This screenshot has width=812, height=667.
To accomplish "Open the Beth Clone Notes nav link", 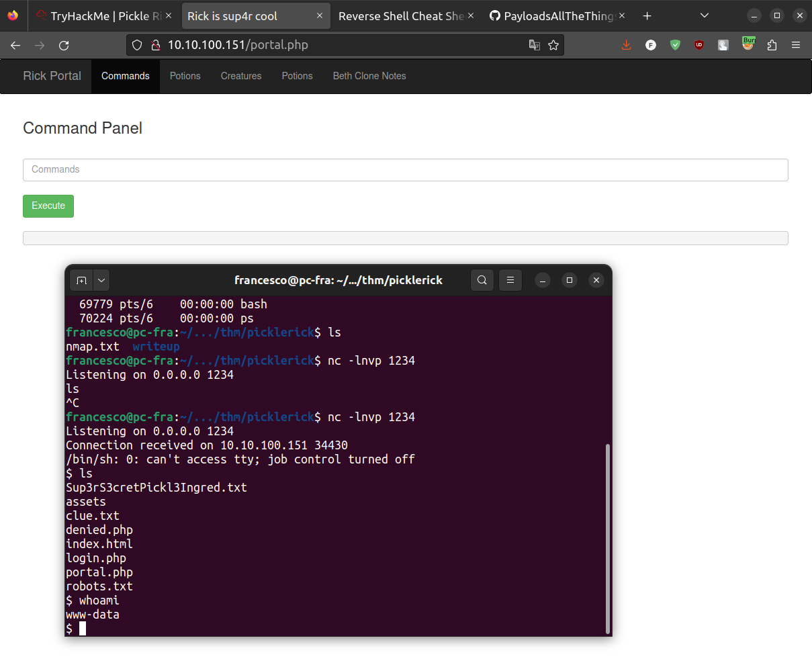I will click(369, 76).
